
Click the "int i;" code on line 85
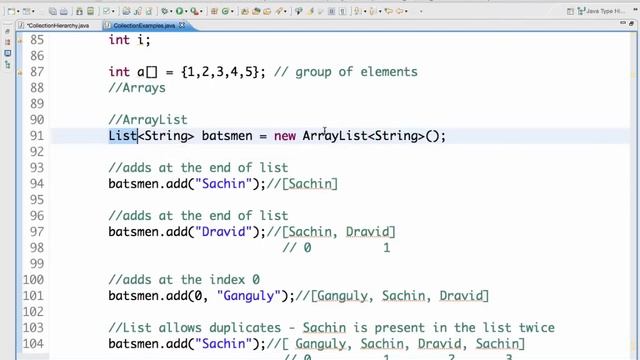coord(129,40)
